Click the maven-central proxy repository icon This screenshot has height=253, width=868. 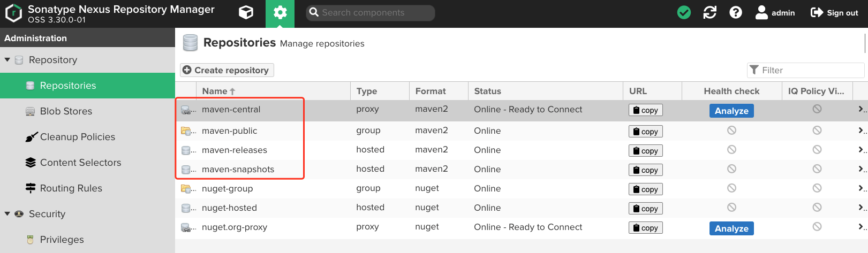click(186, 110)
